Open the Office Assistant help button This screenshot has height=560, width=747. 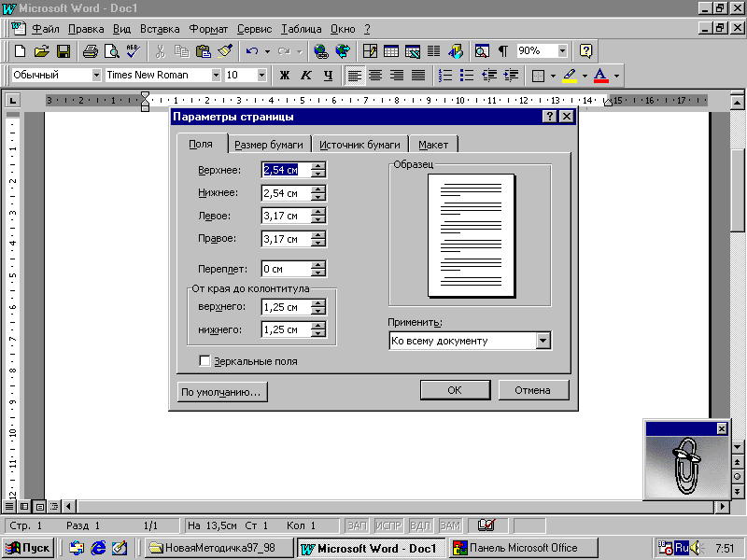pos(585,51)
